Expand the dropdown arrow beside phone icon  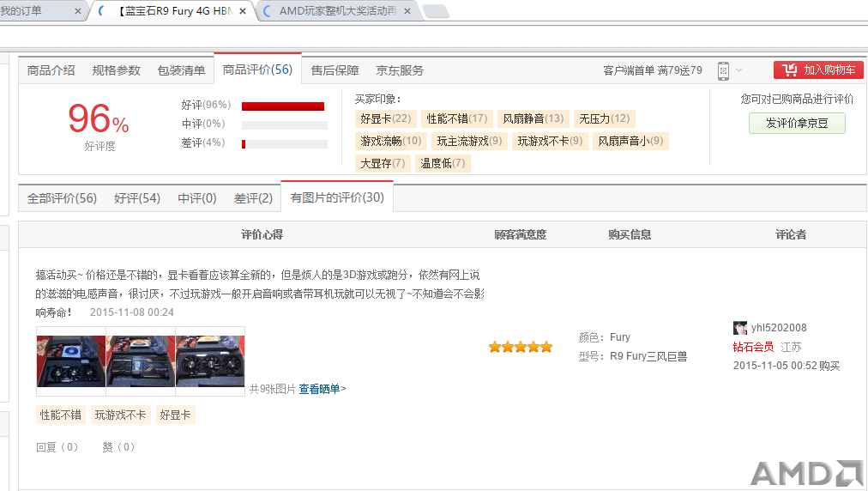[738, 70]
